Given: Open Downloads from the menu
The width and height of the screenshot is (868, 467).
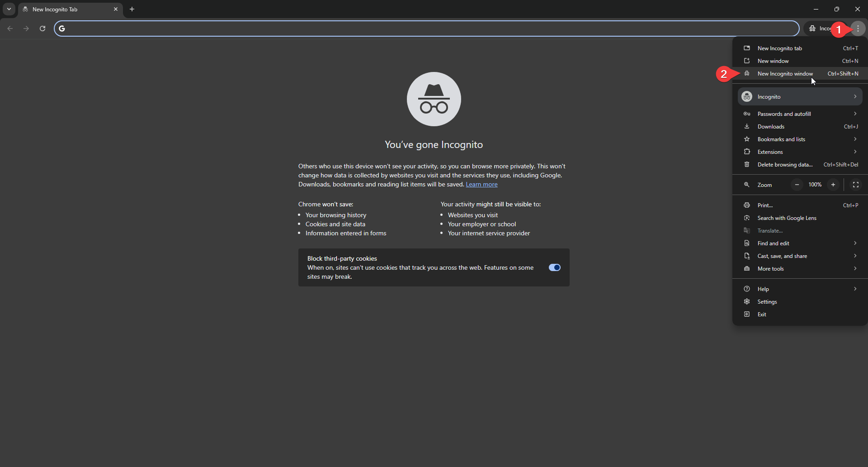Looking at the screenshot, I should coord(800,127).
